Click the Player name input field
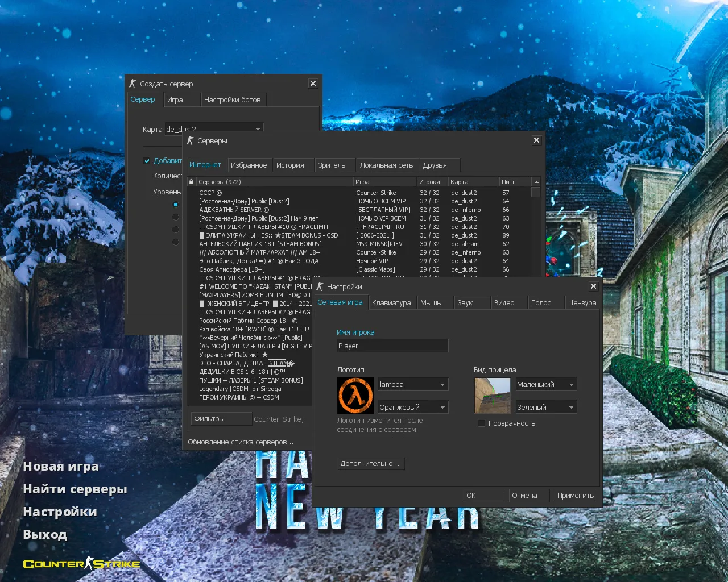The image size is (728, 582). pyautogui.click(x=392, y=346)
